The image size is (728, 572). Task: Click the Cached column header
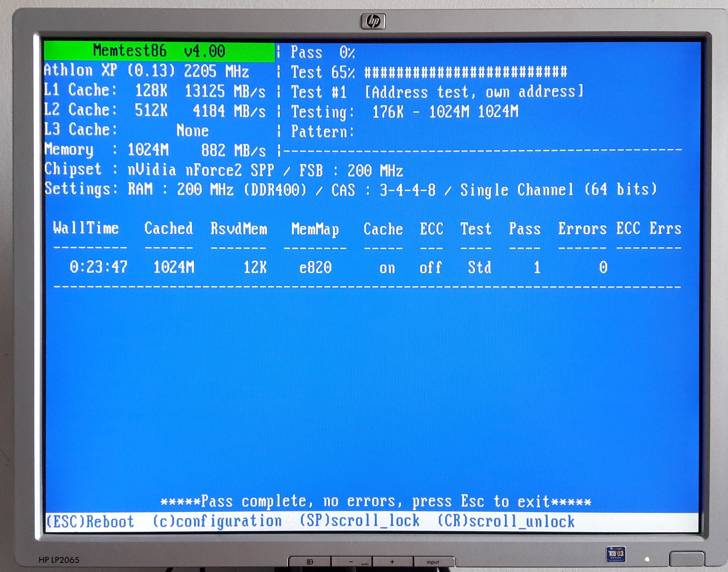[x=168, y=228]
